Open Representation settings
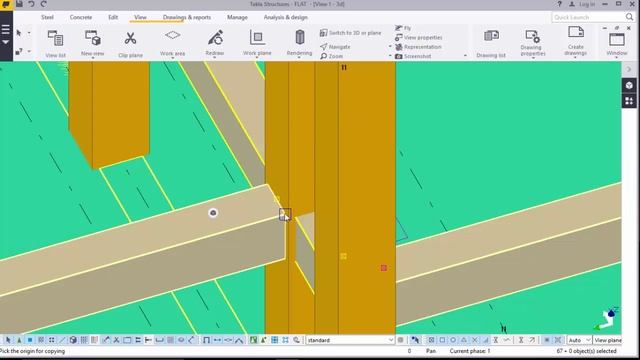Screen dimensions: 640x360 pyautogui.click(x=418, y=47)
